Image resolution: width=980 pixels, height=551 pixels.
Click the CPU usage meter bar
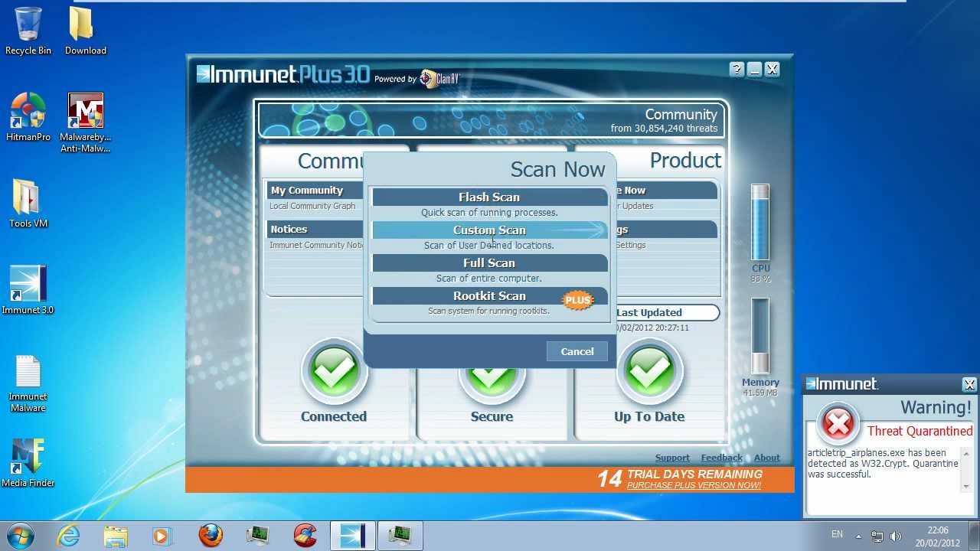pos(760,222)
